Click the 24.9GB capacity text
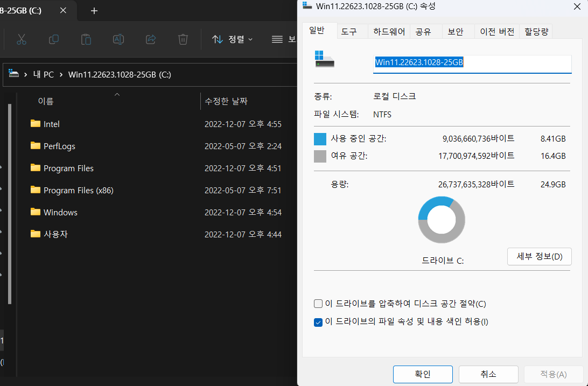The width and height of the screenshot is (588, 386). [553, 184]
